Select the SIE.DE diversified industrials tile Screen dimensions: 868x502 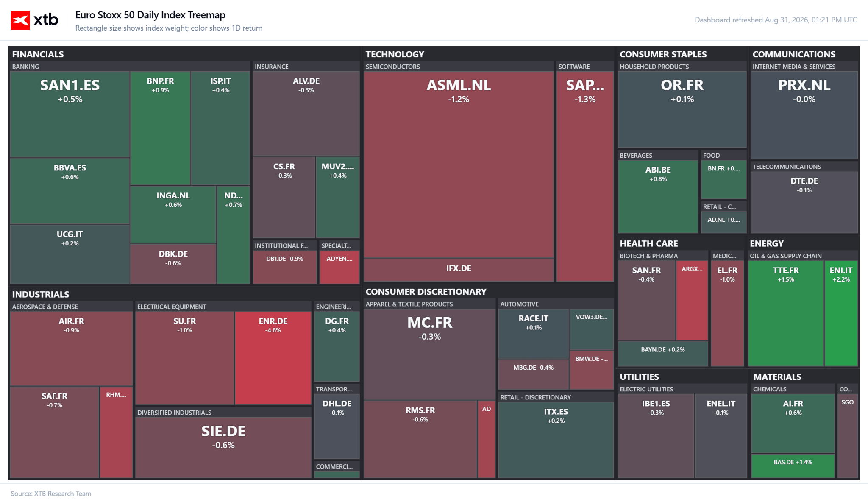223,448
